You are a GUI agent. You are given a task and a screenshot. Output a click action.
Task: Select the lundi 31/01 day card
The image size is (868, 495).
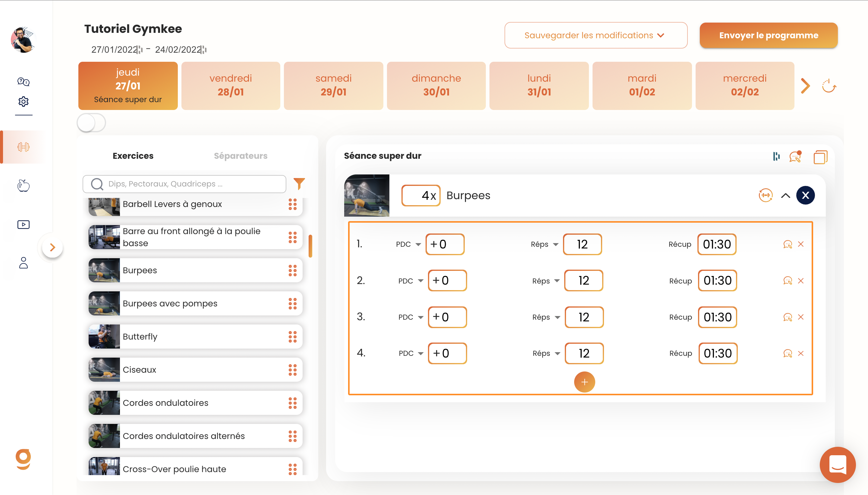pos(539,86)
